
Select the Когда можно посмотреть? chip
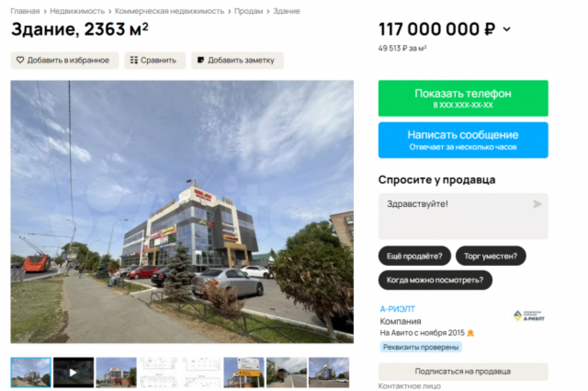coord(435,280)
